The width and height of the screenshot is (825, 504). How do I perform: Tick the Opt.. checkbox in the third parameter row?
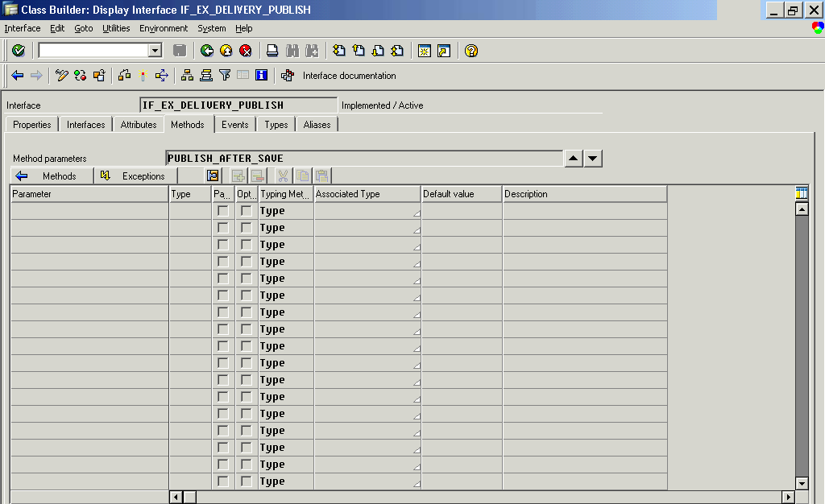[247, 245]
